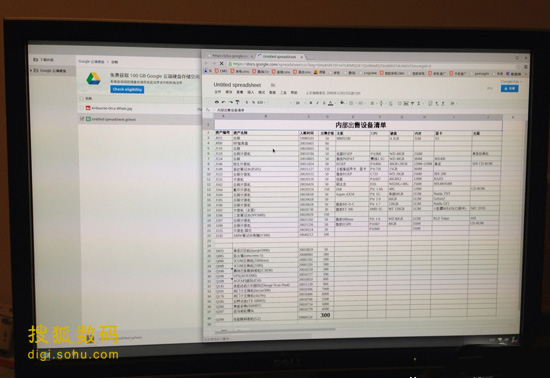
Task: Select the paint format tool
Action: [237, 102]
